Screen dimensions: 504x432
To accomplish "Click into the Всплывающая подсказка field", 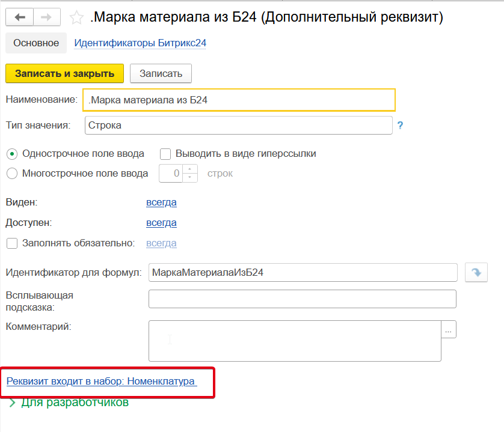I will pyautogui.click(x=302, y=299).
